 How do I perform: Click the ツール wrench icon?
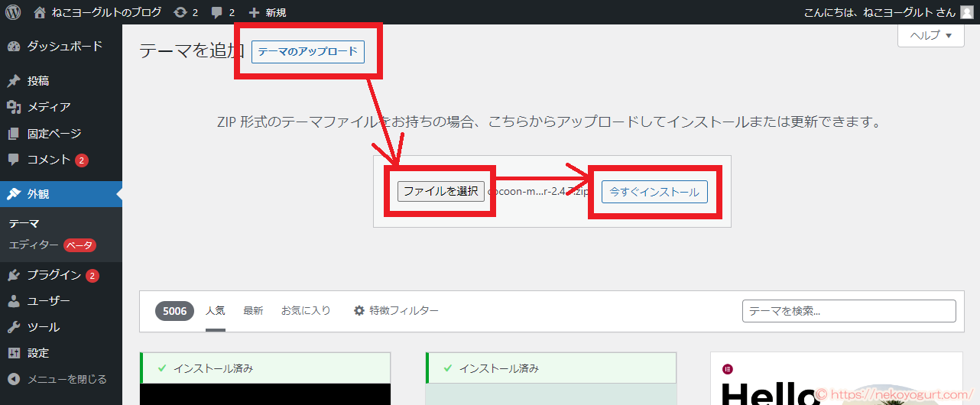point(14,327)
